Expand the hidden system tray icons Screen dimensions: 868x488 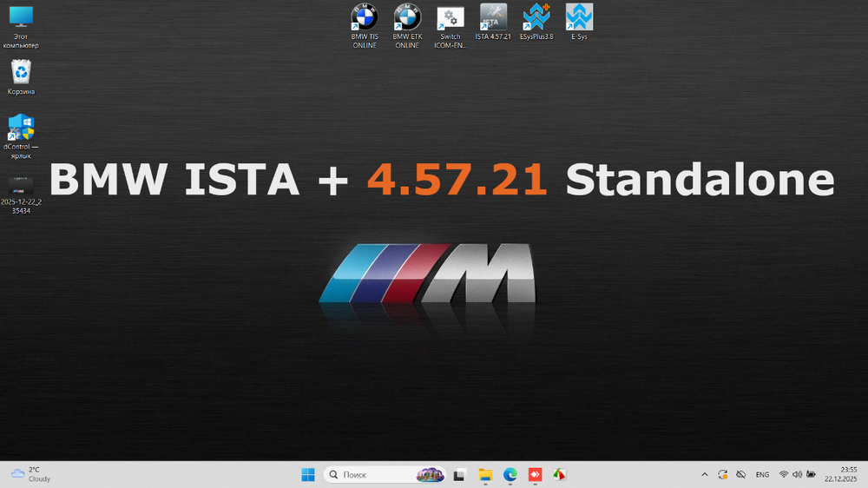click(x=705, y=475)
